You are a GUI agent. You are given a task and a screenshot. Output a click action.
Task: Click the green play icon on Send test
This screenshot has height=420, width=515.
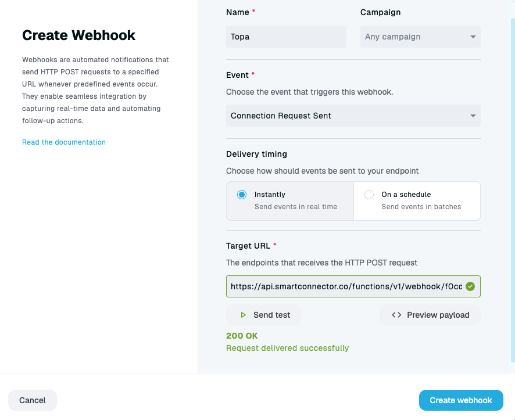point(243,315)
